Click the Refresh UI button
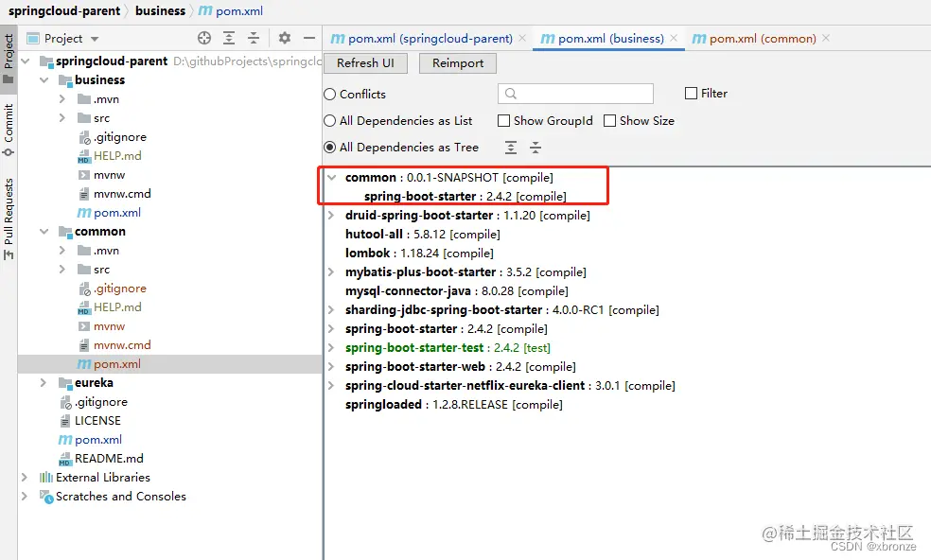 click(x=366, y=63)
